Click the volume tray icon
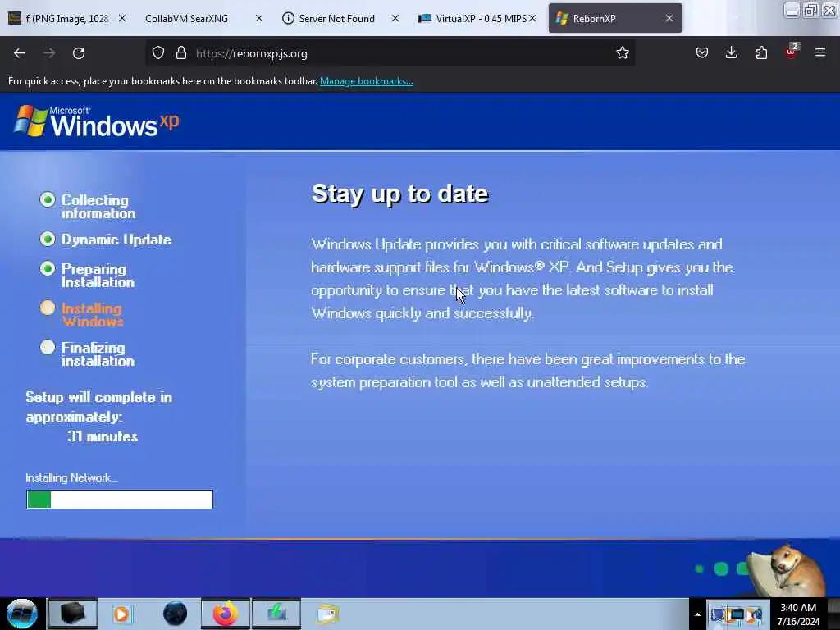Viewport: 840px width, 630px height. 755,614
